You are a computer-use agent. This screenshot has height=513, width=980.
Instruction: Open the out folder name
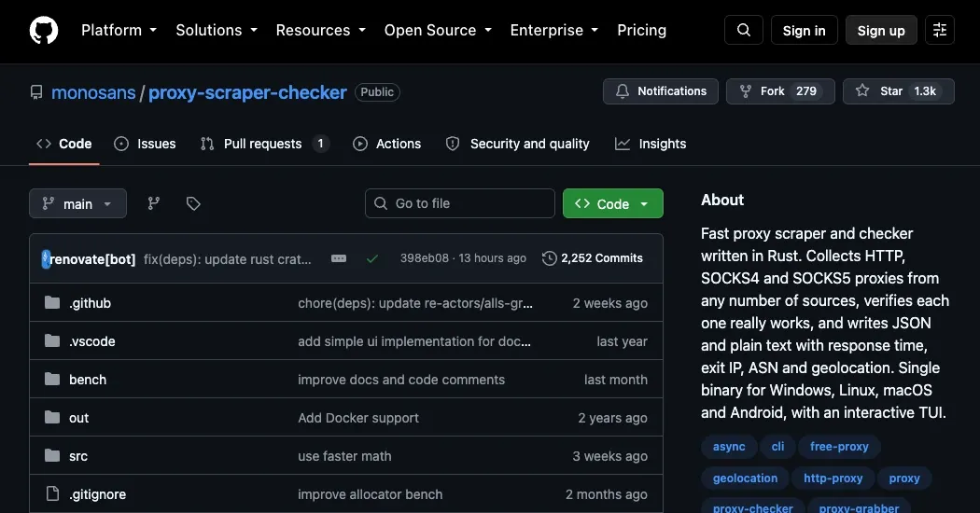pos(78,418)
